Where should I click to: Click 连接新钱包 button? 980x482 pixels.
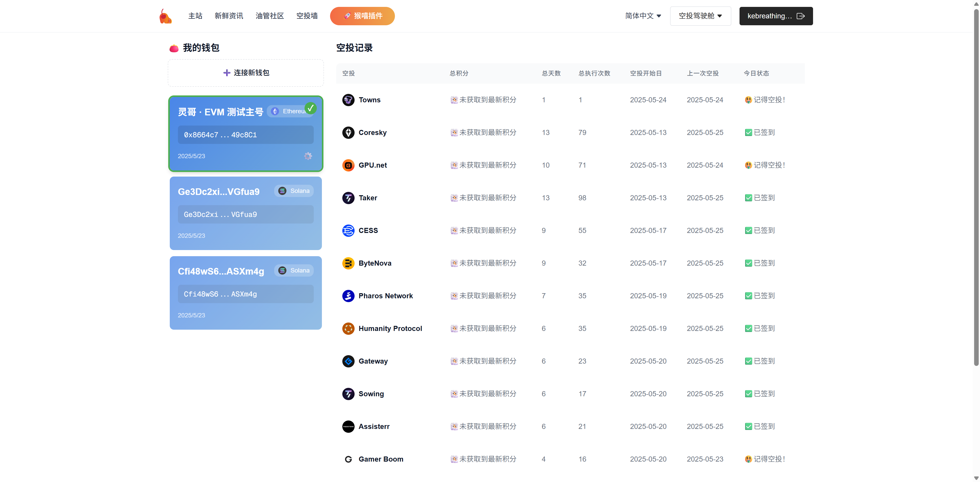click(x=246, y=73)
